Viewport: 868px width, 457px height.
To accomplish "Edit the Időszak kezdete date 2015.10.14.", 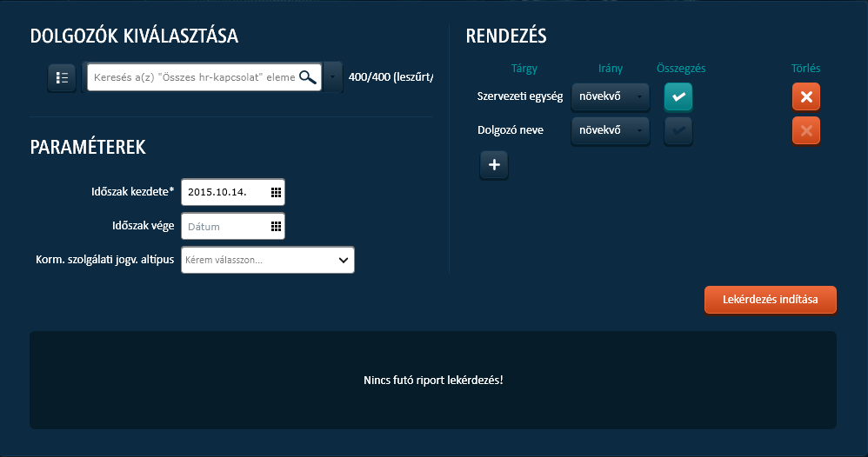I will [232, 192].
